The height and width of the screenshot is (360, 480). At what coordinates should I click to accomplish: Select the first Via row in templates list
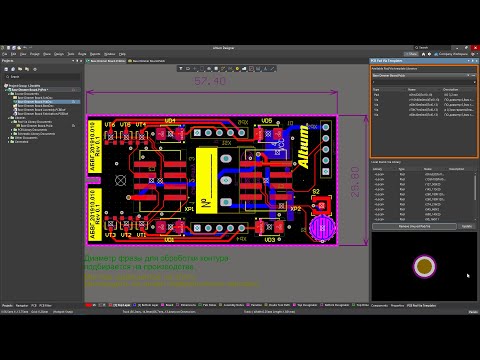[x=423, y=100]
